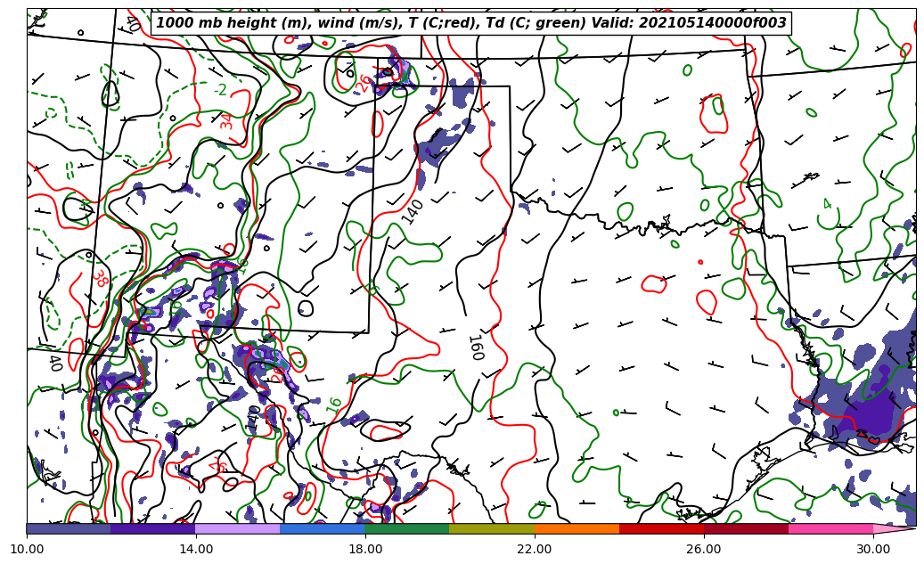
Task: Click the 30.00 colorbar tick label
Action: tap(873, 549)
